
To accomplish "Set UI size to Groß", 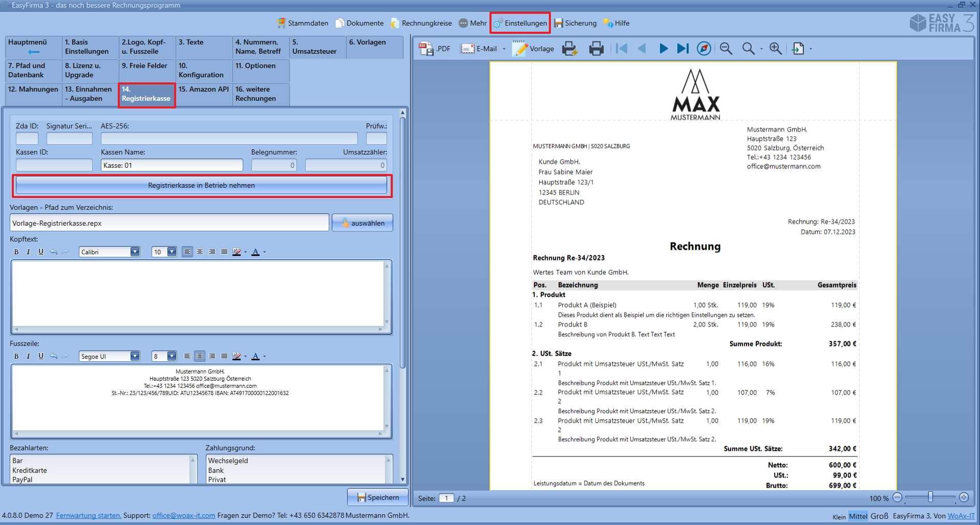I will click(880, 516).
